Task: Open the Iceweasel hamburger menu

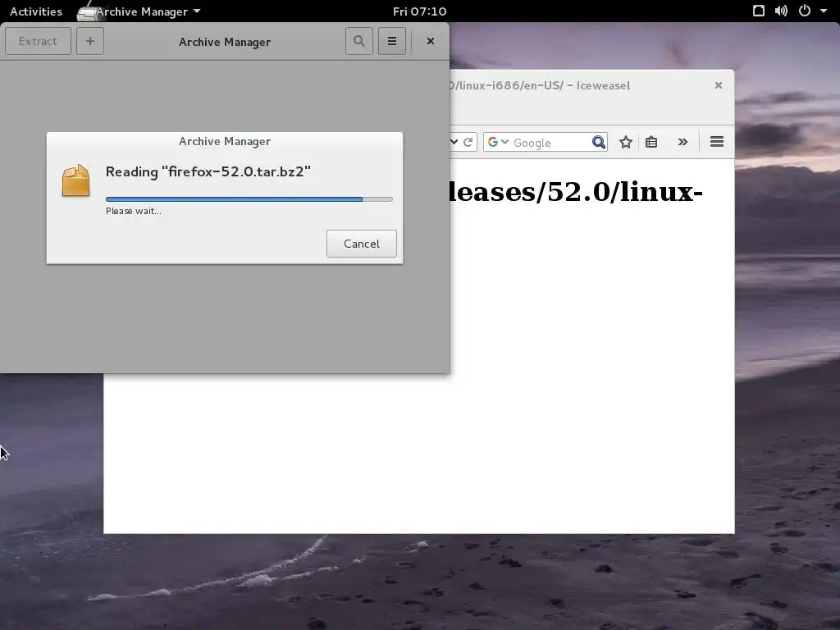Action: coord(717,141)
